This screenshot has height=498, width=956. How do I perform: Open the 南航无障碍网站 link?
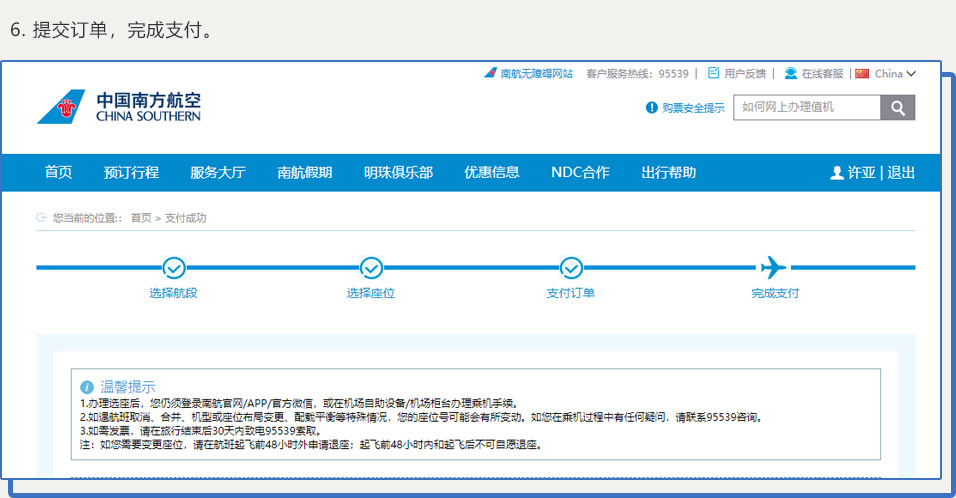point(536,73)
